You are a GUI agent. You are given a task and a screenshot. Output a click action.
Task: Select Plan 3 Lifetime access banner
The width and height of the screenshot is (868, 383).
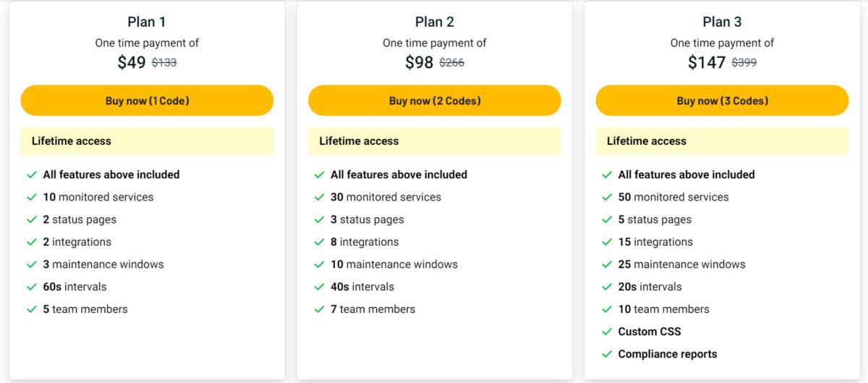[722, 141]
